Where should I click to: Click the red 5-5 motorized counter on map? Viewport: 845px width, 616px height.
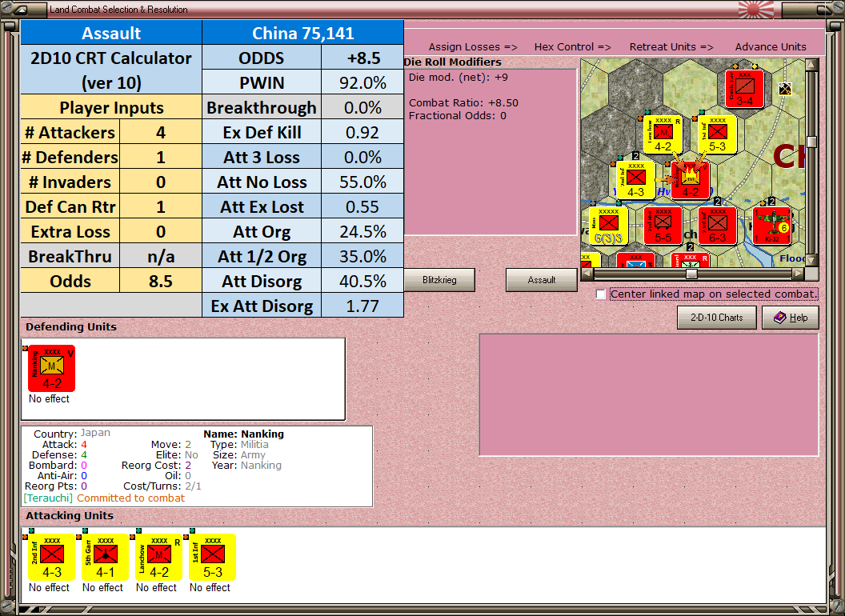click(x=663, y=226)
